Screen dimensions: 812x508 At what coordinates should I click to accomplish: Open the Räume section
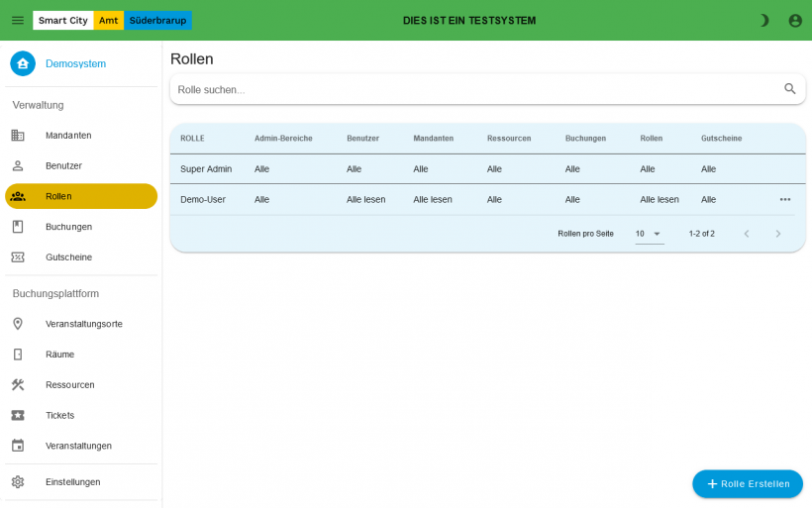(x=59, y=355)
